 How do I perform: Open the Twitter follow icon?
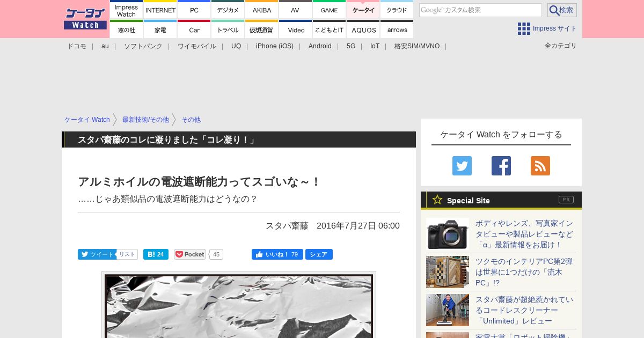pos(462,166)
